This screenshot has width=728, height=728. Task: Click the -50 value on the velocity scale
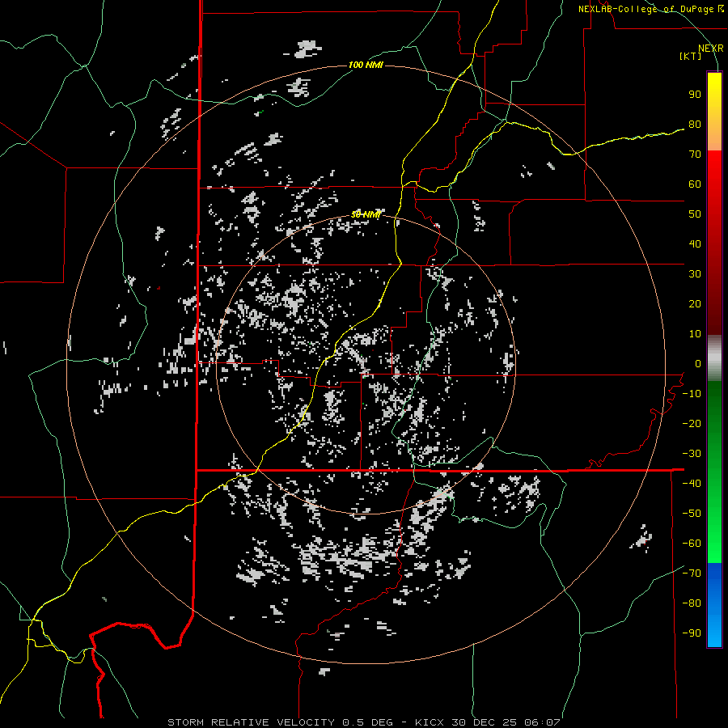click(692, 514)
